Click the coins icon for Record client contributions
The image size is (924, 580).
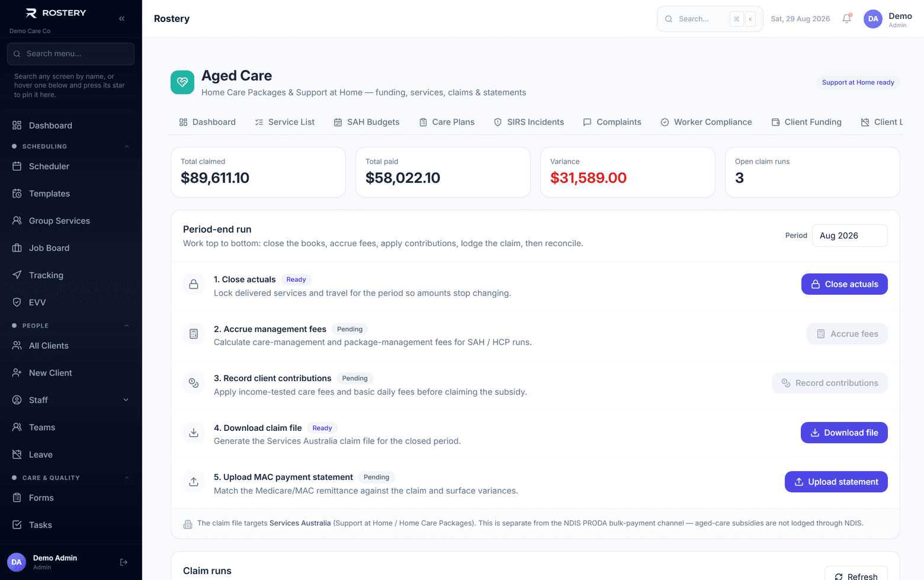pyautogui.click(x=194, y=383)
